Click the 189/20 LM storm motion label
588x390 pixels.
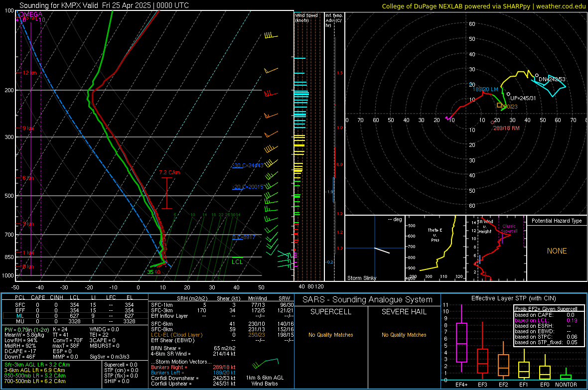point(485,89)
